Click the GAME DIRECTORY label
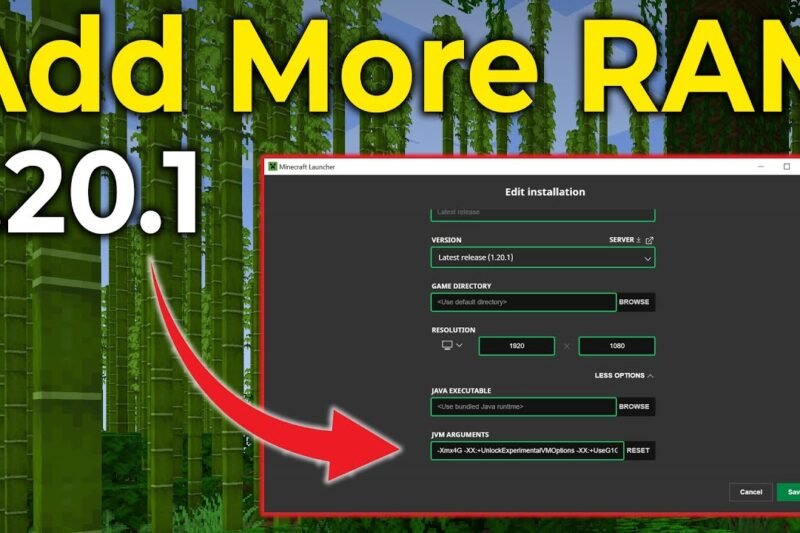Image resolution: width=800 pixels, height=533 pixels. (x=461, y=286)
